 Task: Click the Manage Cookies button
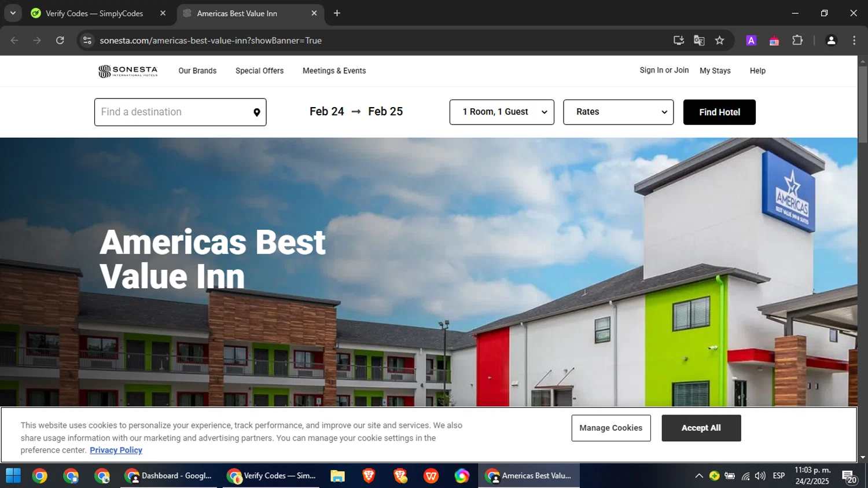611,428
